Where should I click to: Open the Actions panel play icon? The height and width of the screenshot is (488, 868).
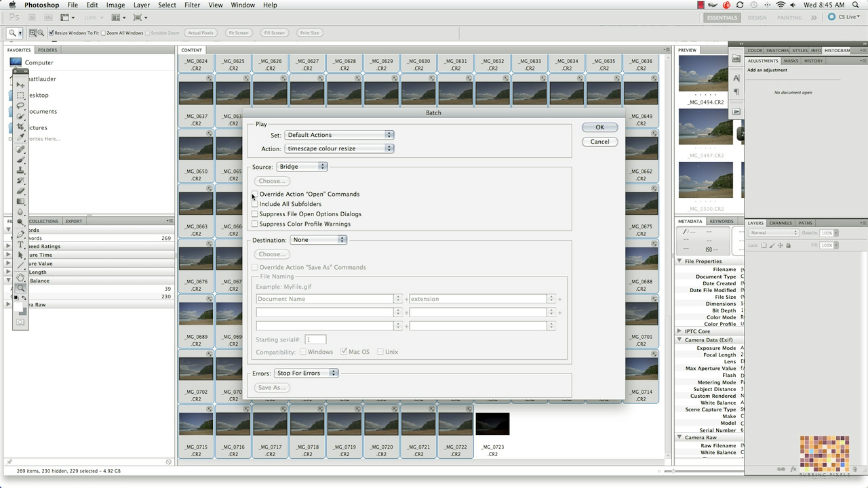tap(736, 112)
